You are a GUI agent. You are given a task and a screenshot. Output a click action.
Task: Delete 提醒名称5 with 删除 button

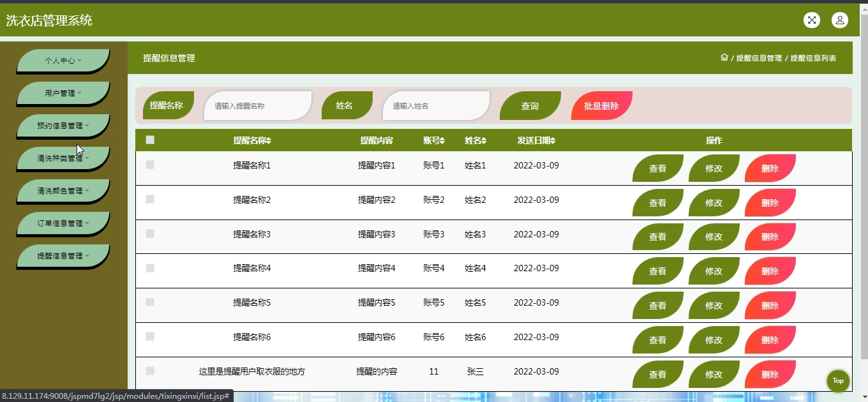770,306
